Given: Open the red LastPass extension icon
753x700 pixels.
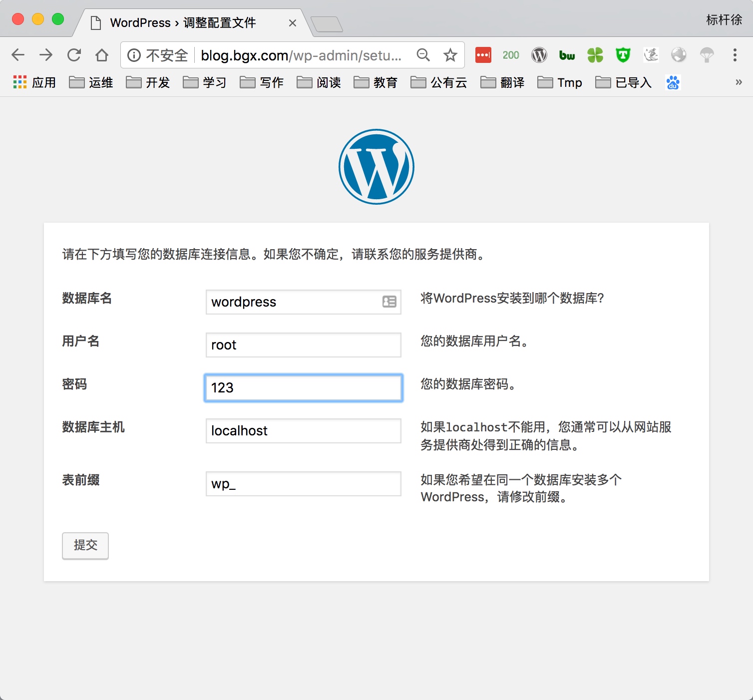Looking at the screenshot, I should click(x=483, y=55).
